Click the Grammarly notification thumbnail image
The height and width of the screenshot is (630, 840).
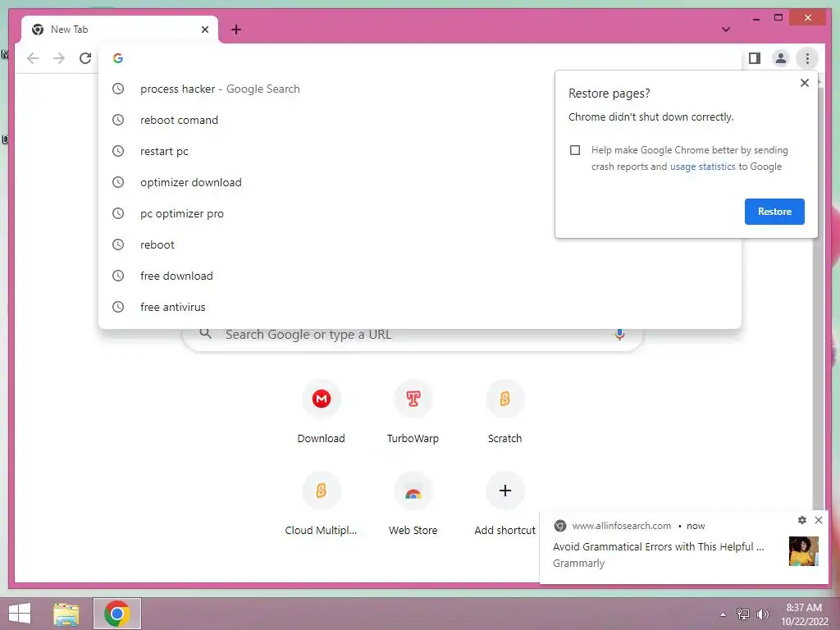click(x=804, y=551)
